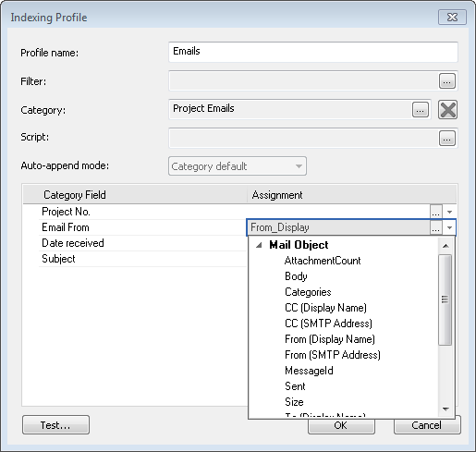Image resolution: width=476 pixels, height=452 pixels.
Task: Click ellipsis button in Email From row
Action: pyautogui.click(x=435, y=227)
